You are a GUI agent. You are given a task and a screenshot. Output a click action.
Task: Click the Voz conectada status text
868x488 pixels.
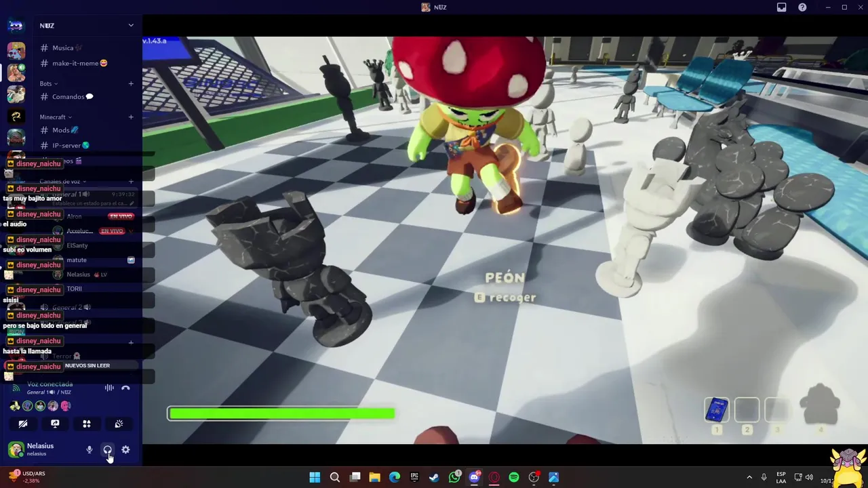(50, 384)
